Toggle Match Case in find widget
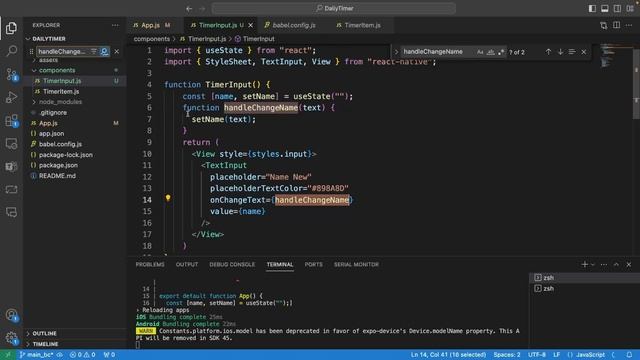 point(480,52)
